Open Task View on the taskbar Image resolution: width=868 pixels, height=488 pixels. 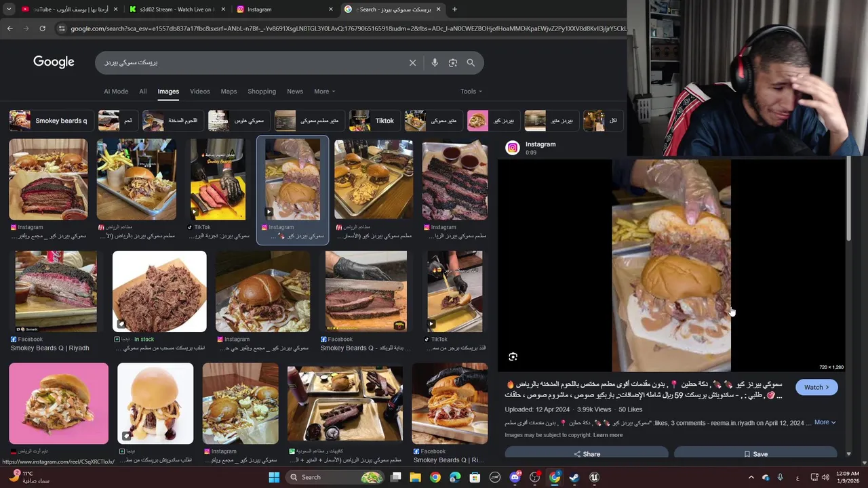click(x=396, y=477)
